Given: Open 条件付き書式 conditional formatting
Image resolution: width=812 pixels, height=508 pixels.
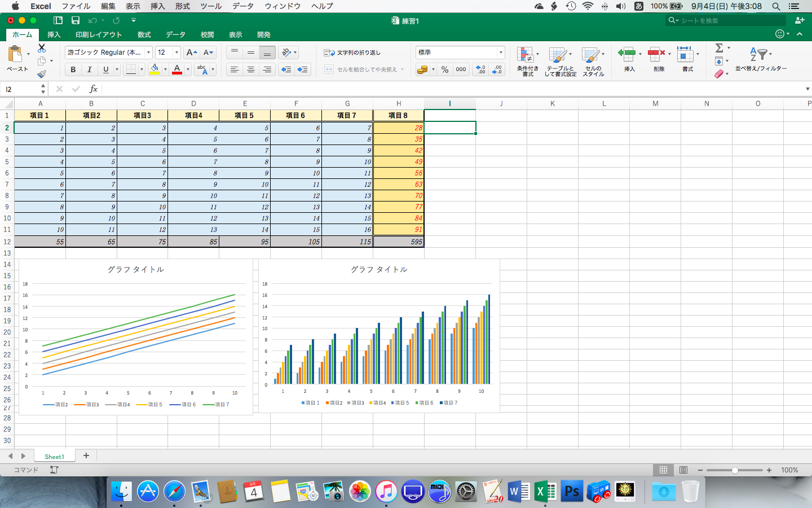Looking at the screenshot, I should click(527, 61).
